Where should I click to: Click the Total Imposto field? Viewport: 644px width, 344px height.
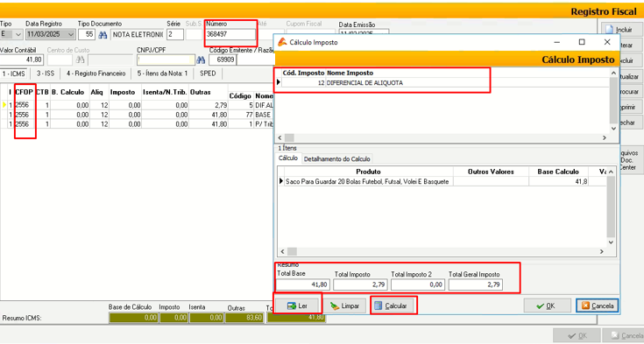360,284
